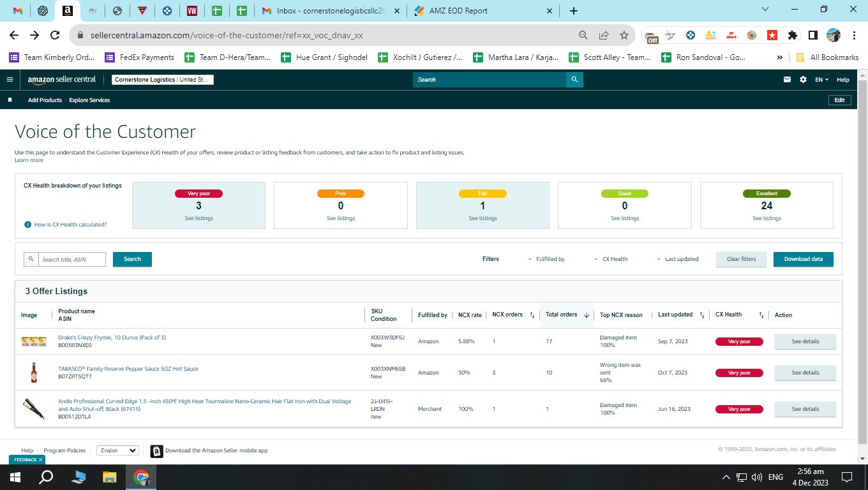Click How is CX Health calculated link
The height and width of the screenshot is (490, 868).
[x=71, y=225]
